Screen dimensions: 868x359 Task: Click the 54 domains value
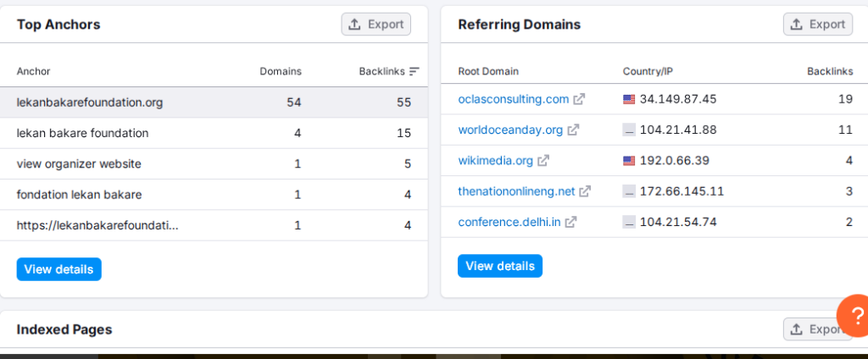pyautogui.click(x=294, y=102)
